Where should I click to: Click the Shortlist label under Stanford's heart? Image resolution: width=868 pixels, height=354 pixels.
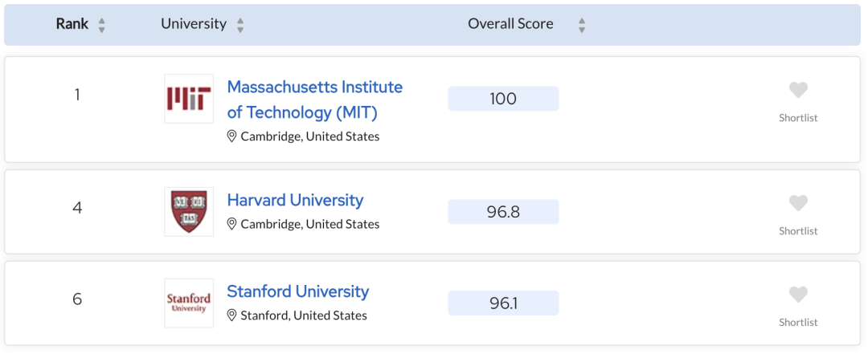pos(798,323)
